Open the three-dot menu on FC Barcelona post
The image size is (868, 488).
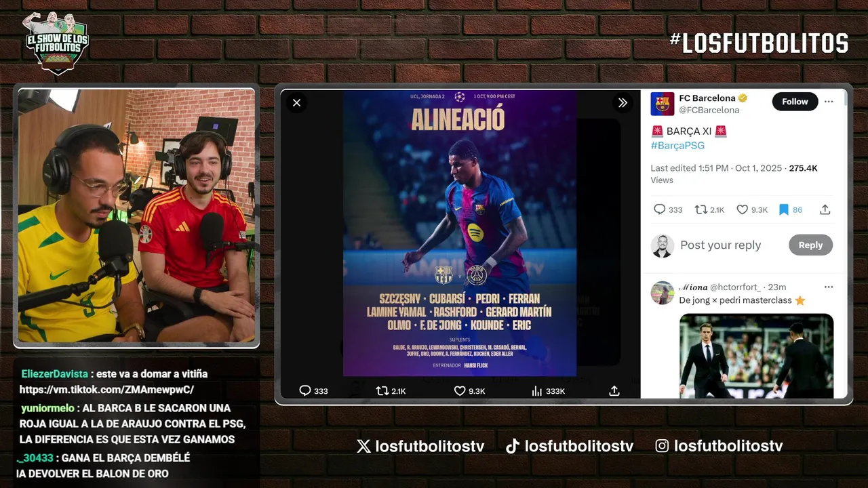(x=829, y=102)
